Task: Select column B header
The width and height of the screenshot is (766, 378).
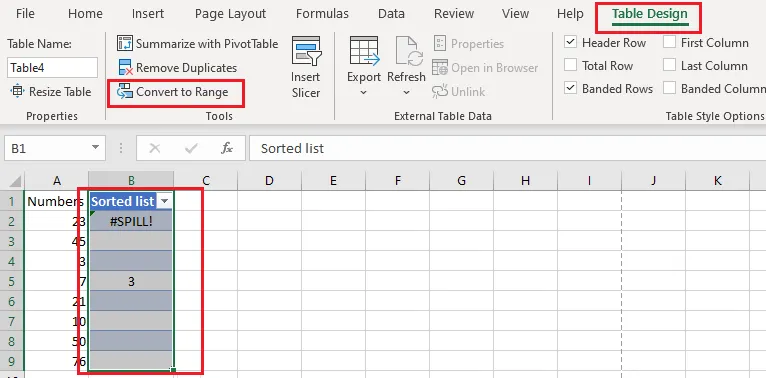Action: [x=131, y=181]
